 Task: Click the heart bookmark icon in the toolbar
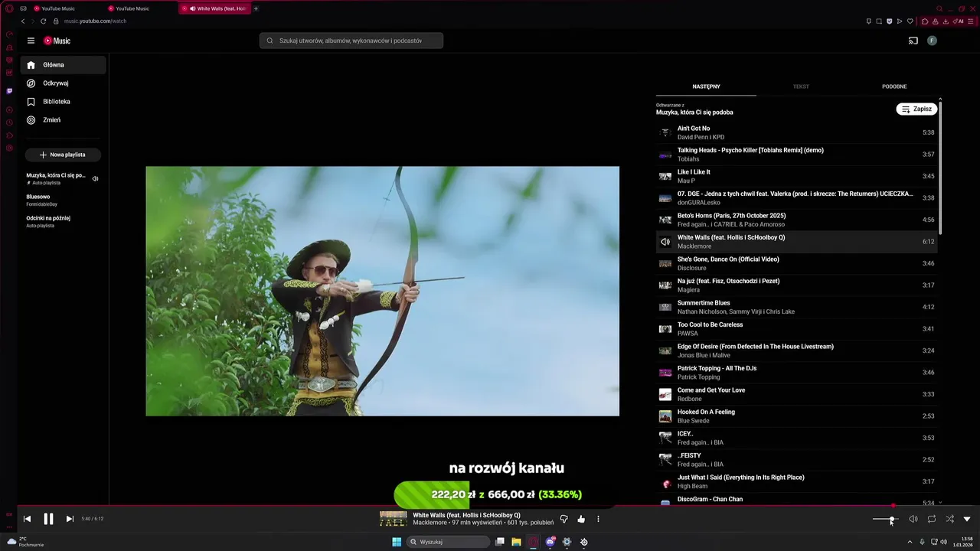click(910, 21)
